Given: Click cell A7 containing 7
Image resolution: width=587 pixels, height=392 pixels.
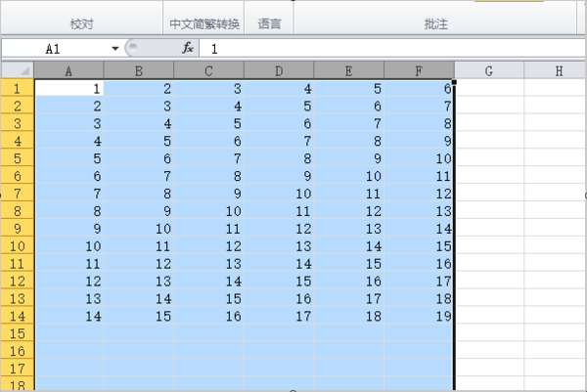Looking at the screenshot, I should point(68,194).
